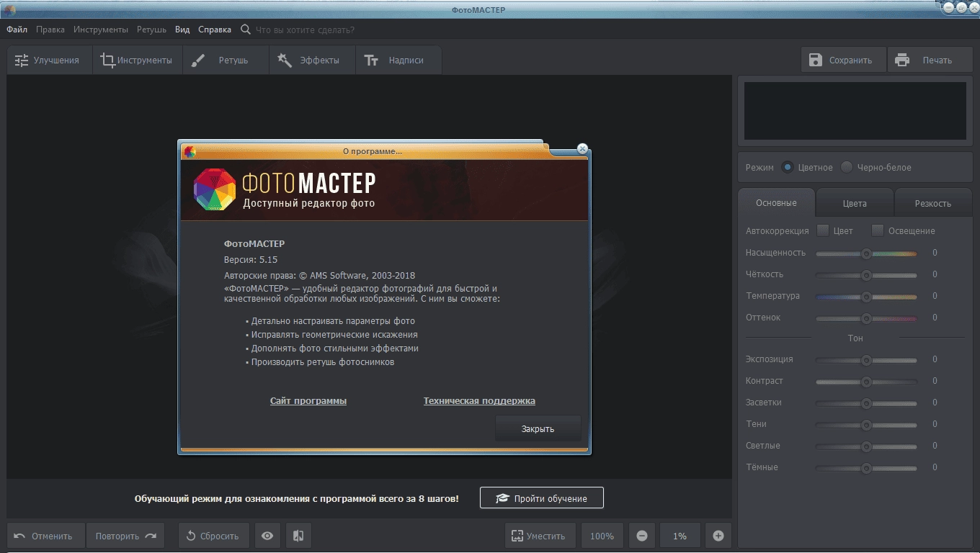Open the Техническая поддержка link
Screen dimensions: 980x553
point(479,401)
